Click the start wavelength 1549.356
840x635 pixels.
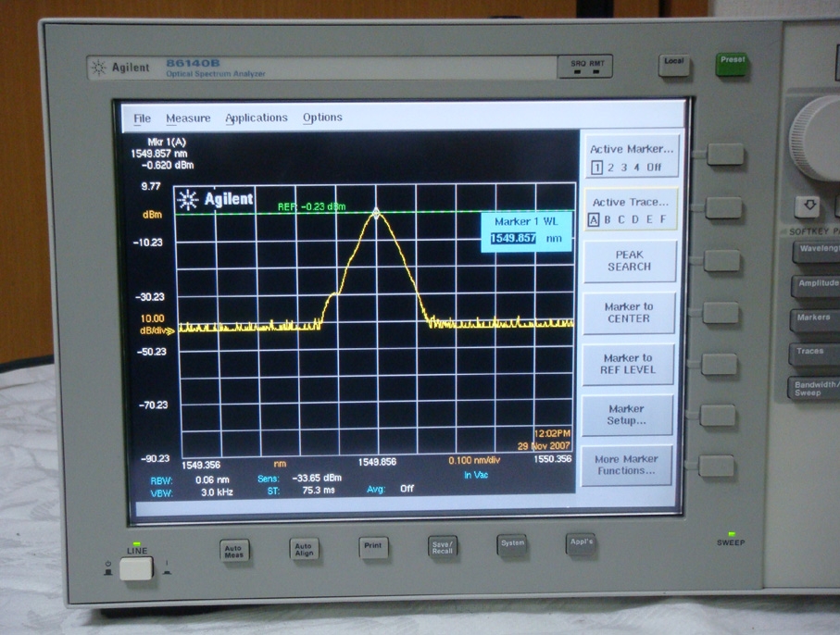(201, 466)
